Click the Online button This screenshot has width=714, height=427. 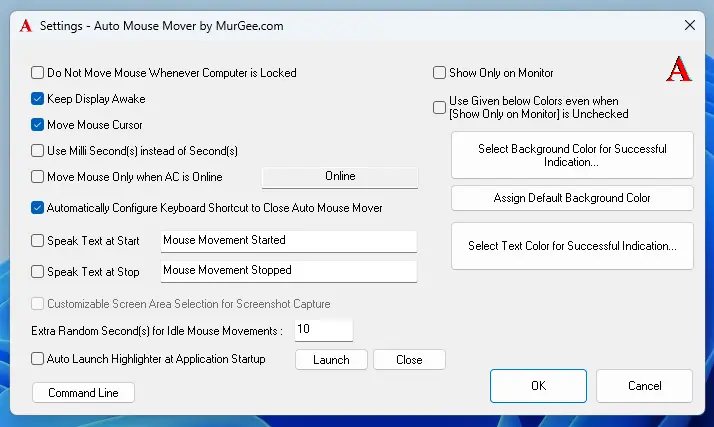(340, 177)
